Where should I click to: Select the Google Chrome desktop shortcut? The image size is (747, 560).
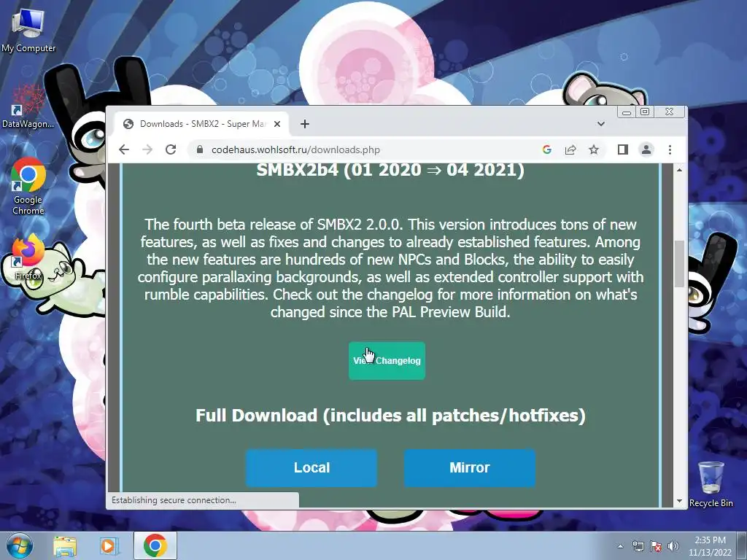point(28,186)
